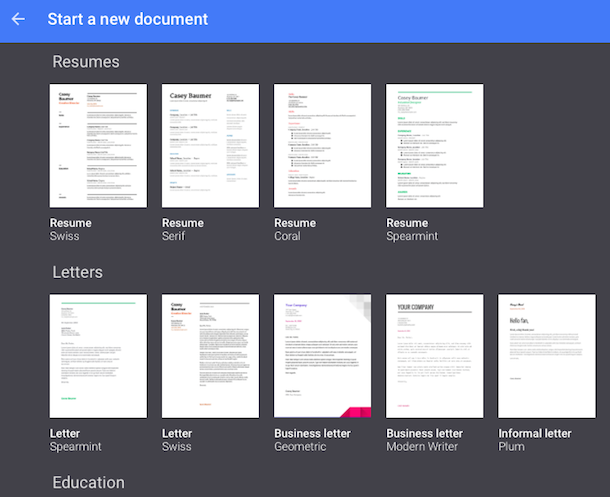This screenshot has height=497, width=610.
Task: Tap the "Resume Coral" caption label
Action: pos(295,229)
